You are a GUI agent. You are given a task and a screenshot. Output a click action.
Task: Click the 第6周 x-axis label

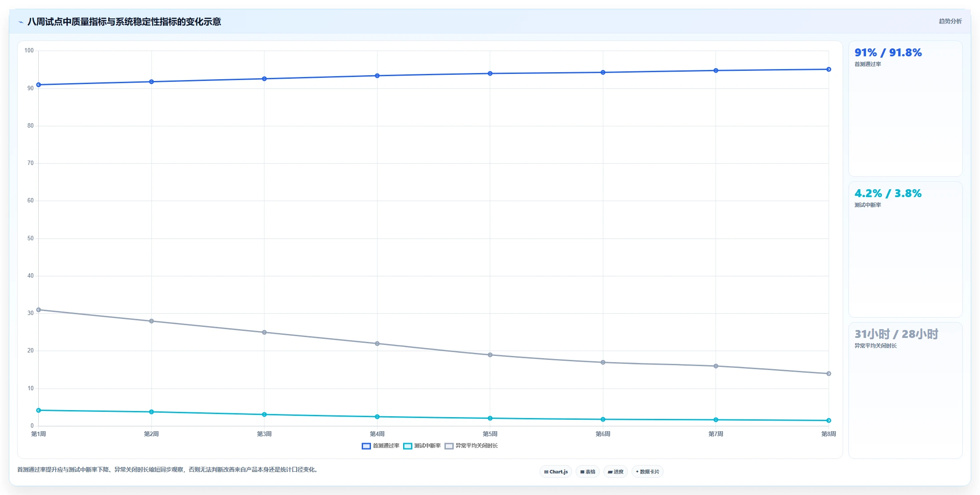pos(603,434)
